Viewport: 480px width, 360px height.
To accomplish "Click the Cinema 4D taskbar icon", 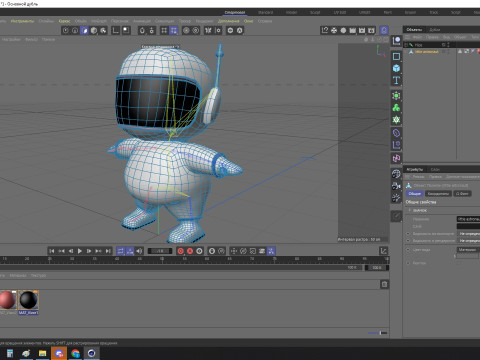I will click(91, 353).
